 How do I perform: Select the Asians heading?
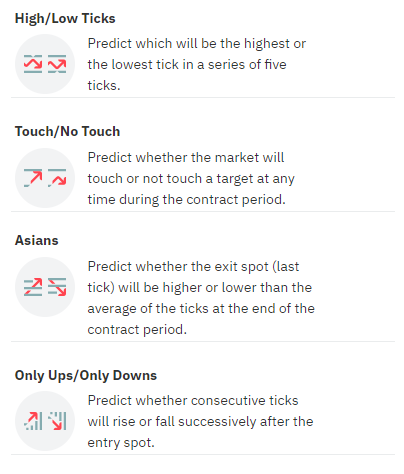pos(37,240)
